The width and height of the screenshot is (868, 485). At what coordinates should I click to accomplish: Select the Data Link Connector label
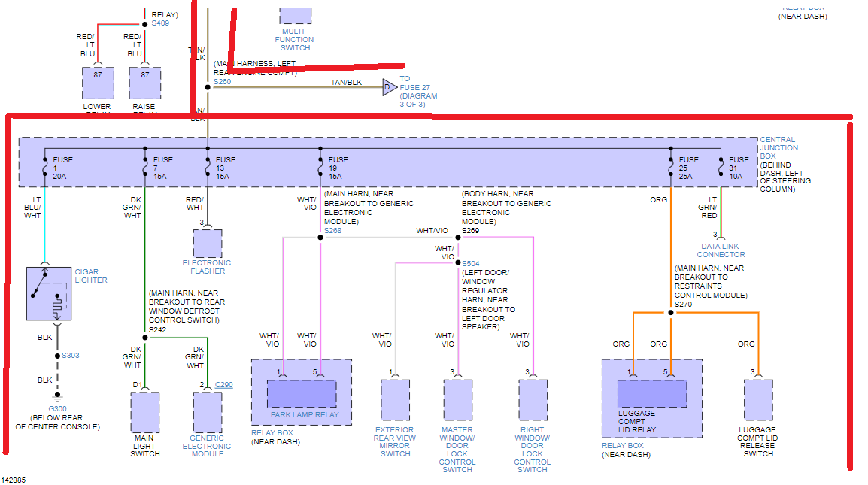tap(720, 250)
